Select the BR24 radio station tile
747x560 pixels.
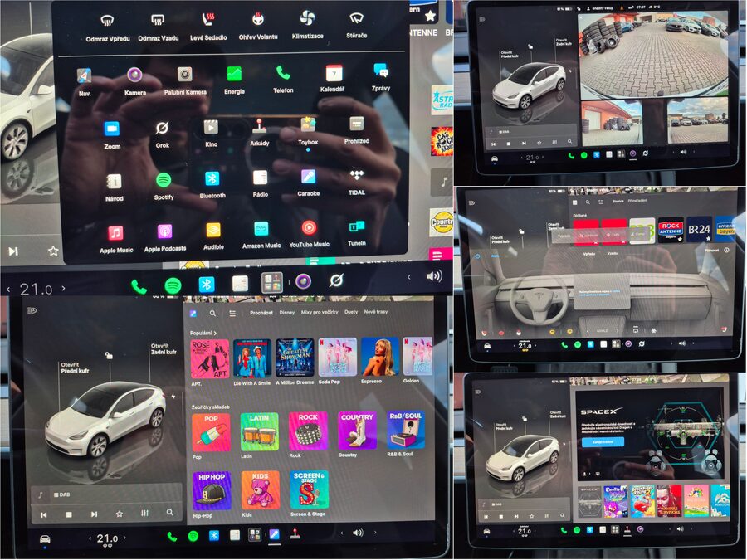tap(699, 230)
